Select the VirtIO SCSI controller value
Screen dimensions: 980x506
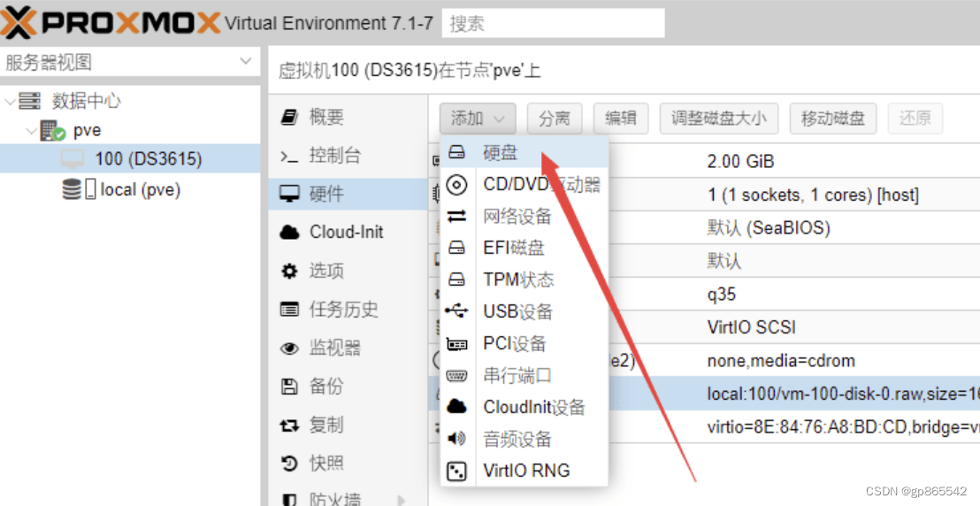pyautogui.click(x=751, y=327)
